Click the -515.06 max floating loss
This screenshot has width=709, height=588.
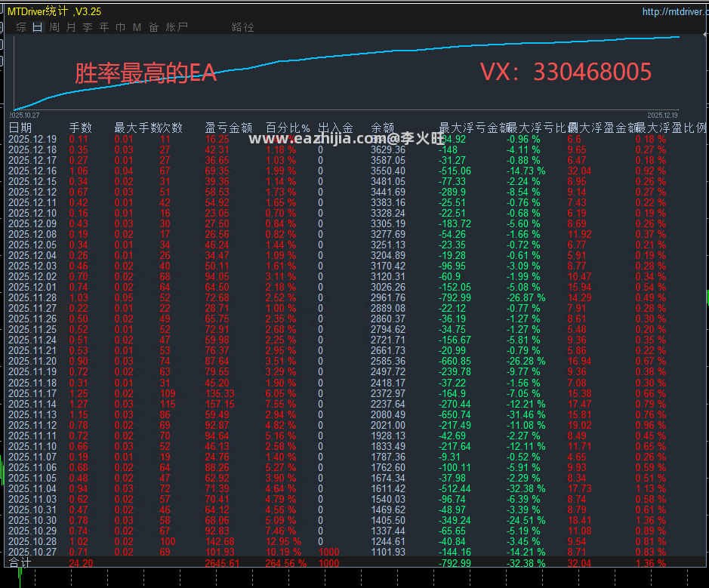pyautogui.click(x=455, y=171)
